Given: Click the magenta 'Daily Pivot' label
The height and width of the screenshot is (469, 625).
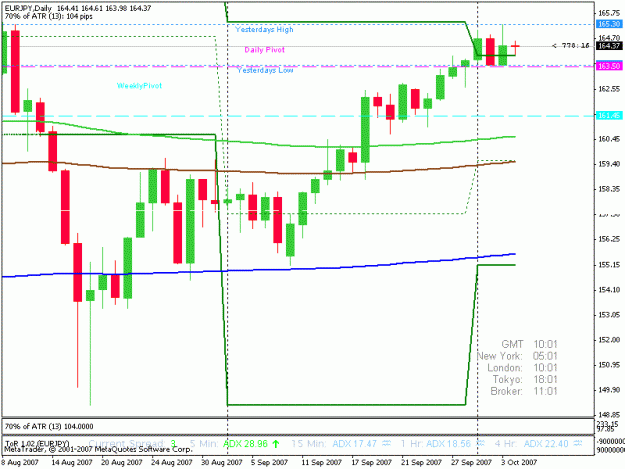Looking at the screenshot, I should (x=265, y=50).
